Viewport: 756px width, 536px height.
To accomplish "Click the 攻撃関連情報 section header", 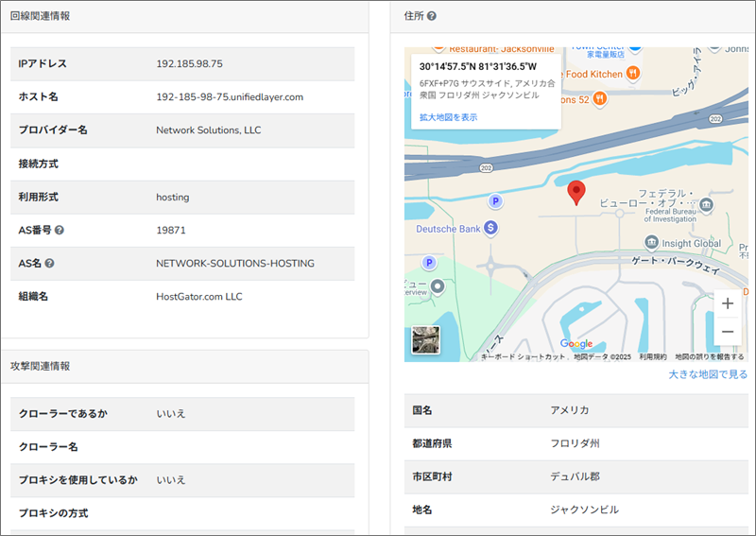I will [x=40, y=366].
